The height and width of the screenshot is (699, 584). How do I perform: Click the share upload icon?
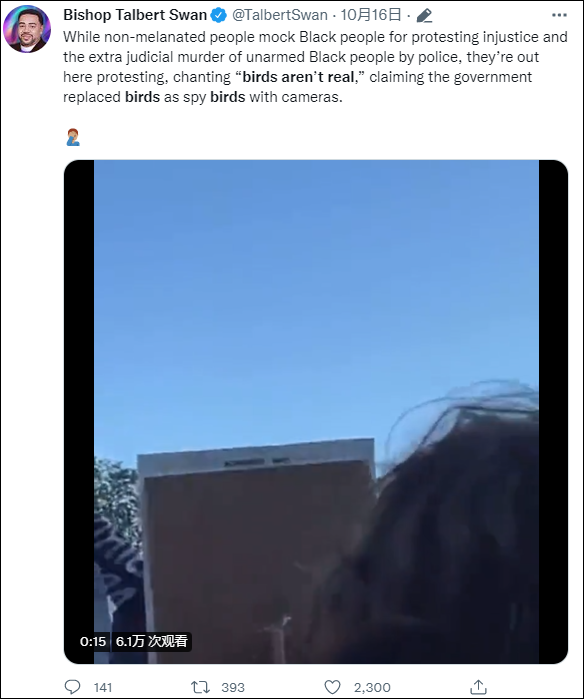point(478,687)
